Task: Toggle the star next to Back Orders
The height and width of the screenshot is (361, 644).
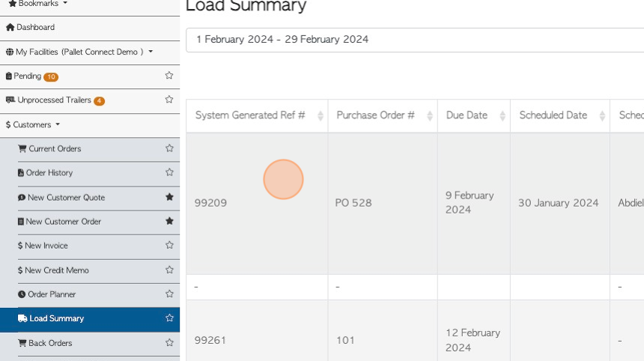Action: (169, 342)
